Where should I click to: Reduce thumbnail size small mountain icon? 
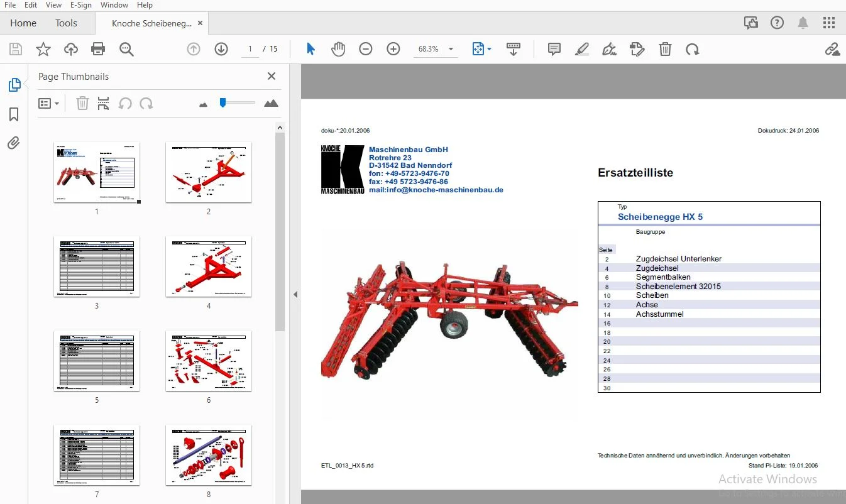coord(203,104)
